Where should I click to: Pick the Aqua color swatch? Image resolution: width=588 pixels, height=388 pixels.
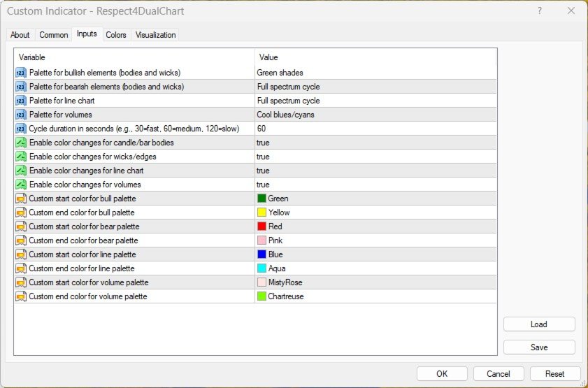261,268
